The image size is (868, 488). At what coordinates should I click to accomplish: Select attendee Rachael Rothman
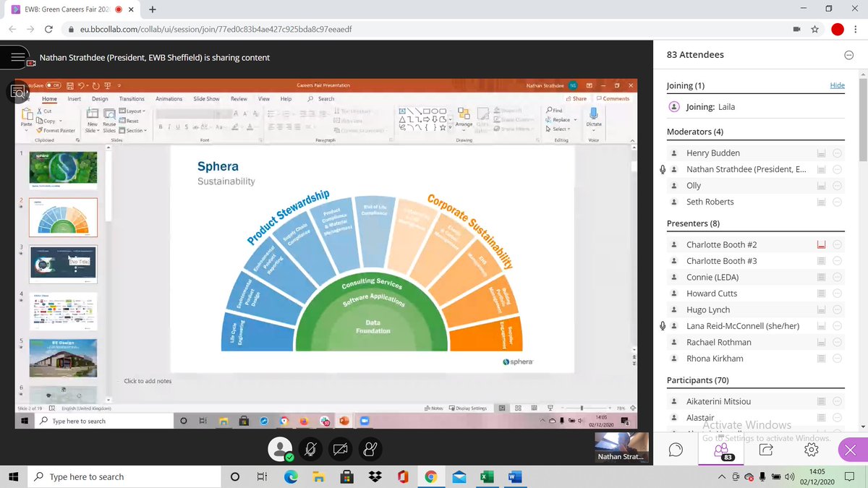coord(719,343)
